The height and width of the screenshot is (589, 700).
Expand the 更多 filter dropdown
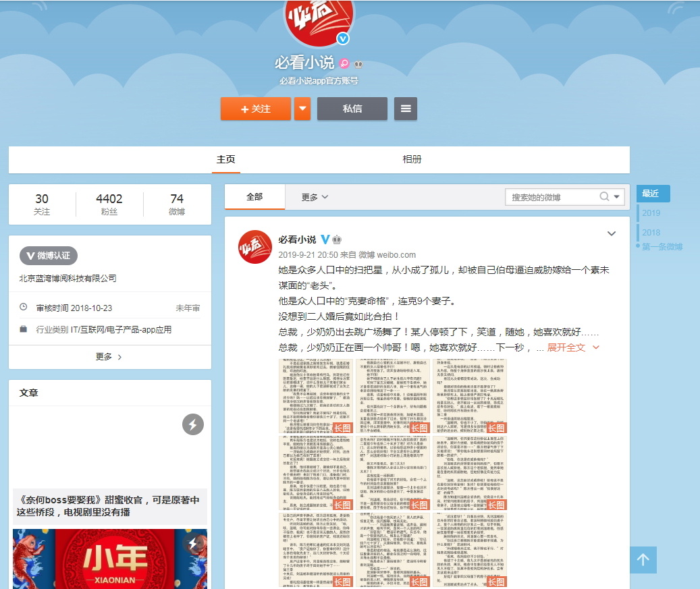(x=315, y=197)
